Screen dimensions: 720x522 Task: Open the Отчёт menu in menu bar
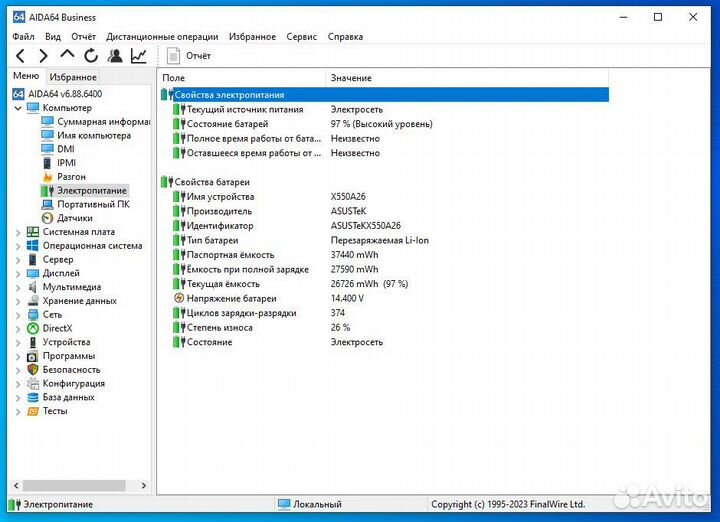point(83,36)
